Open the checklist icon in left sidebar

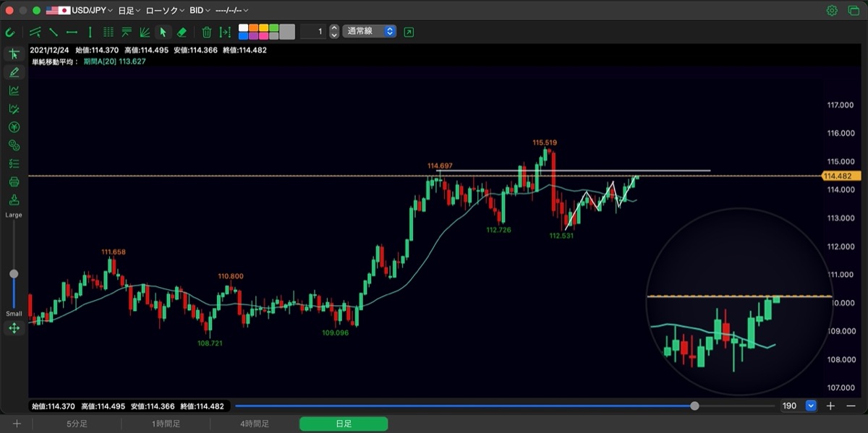click(x=14, y=163)
